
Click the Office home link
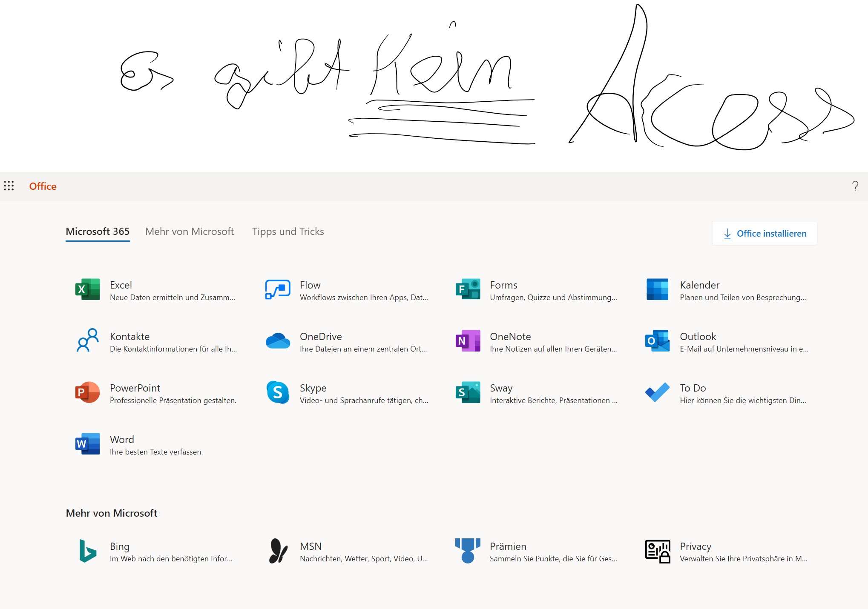43,186
